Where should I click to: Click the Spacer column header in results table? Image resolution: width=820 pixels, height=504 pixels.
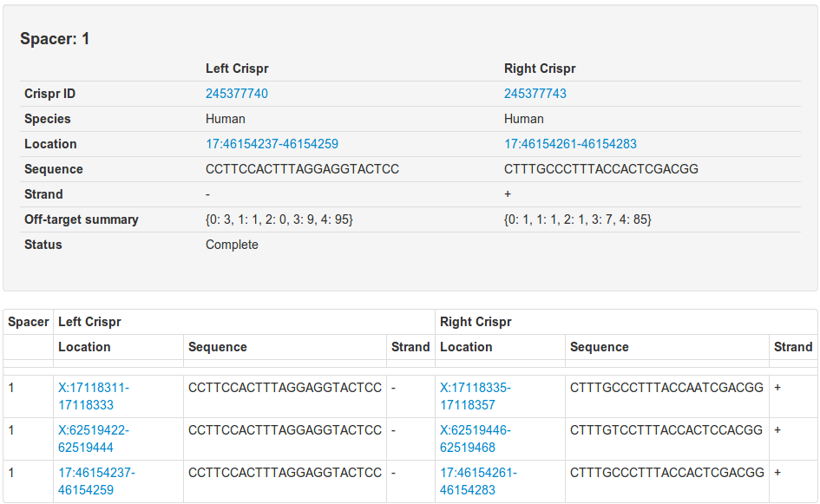click(x=29, y=322)
